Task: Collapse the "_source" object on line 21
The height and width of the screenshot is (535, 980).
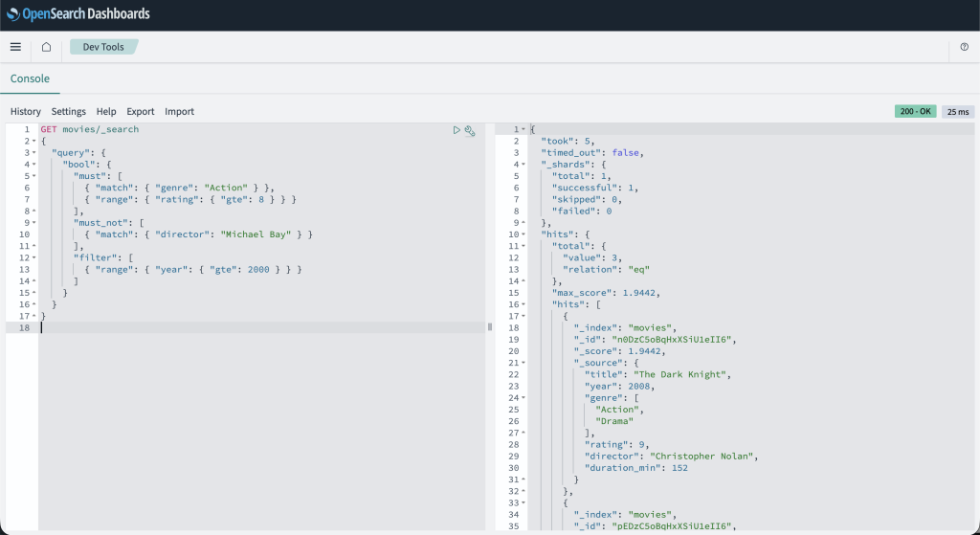Action: [x=523, y=364]
